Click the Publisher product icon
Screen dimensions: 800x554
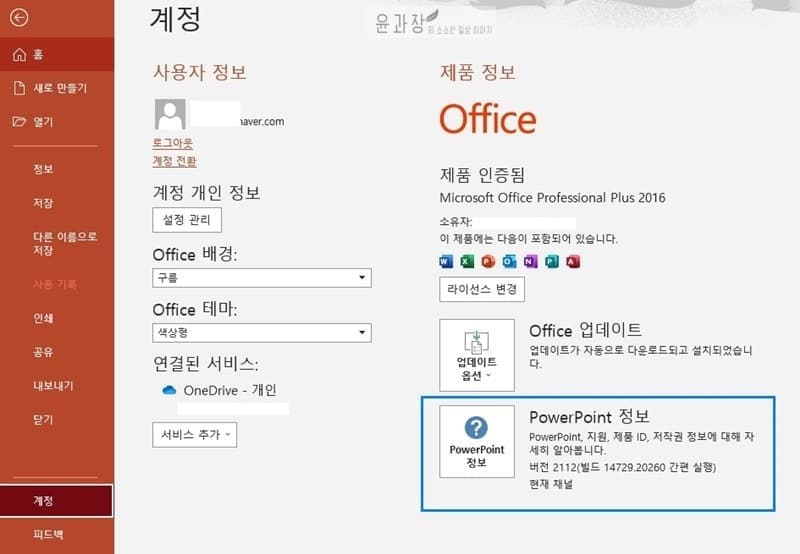pyautogui.click(x=552, y=262)
